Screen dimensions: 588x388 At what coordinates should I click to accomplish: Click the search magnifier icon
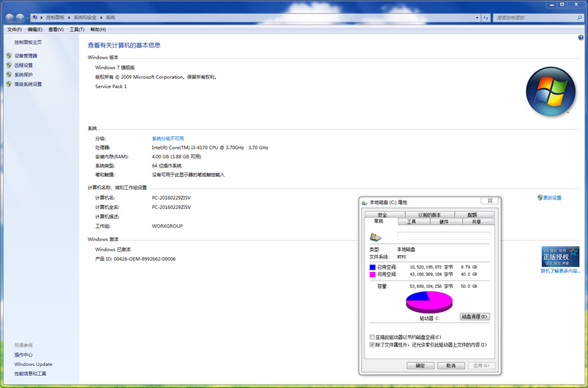(579, 17)
